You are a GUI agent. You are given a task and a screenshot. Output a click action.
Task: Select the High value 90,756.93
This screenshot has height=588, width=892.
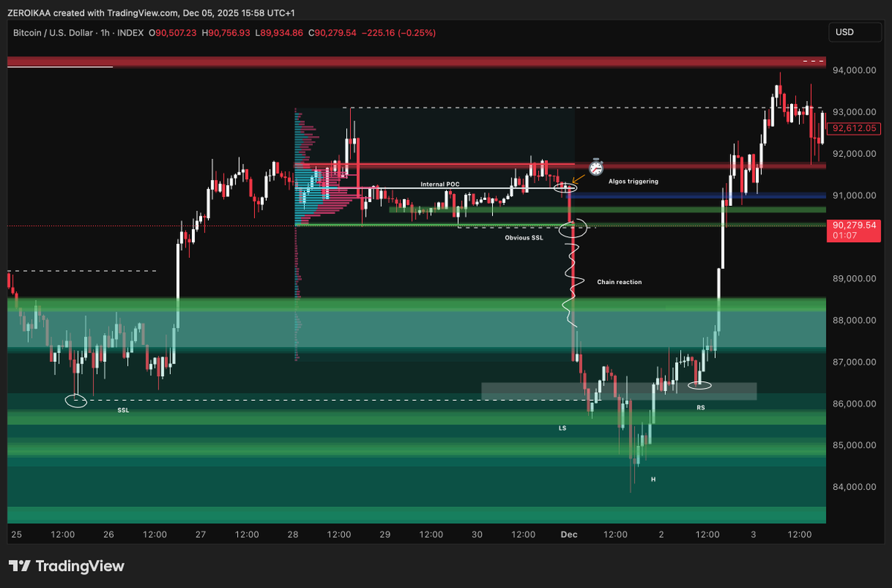231,33
